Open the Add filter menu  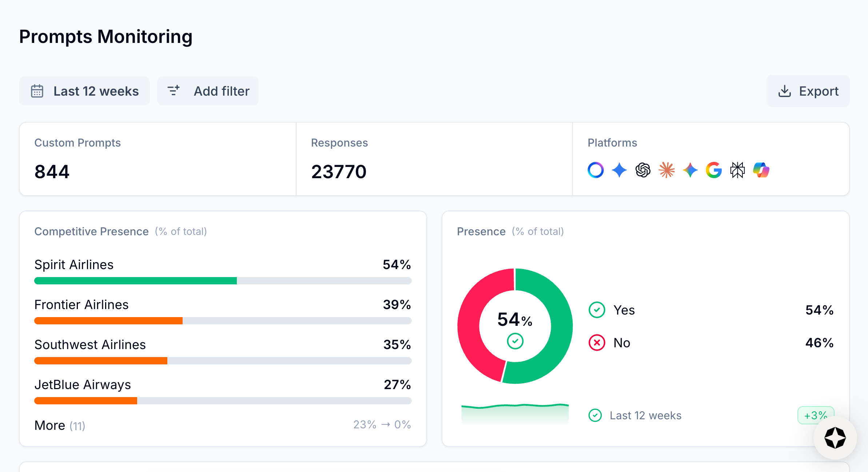coord(208,91)
